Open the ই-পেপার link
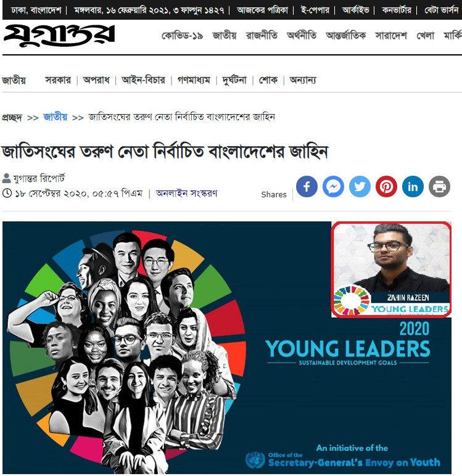The image size is (462, 476). pyautogui.click(x=315, y=10)
